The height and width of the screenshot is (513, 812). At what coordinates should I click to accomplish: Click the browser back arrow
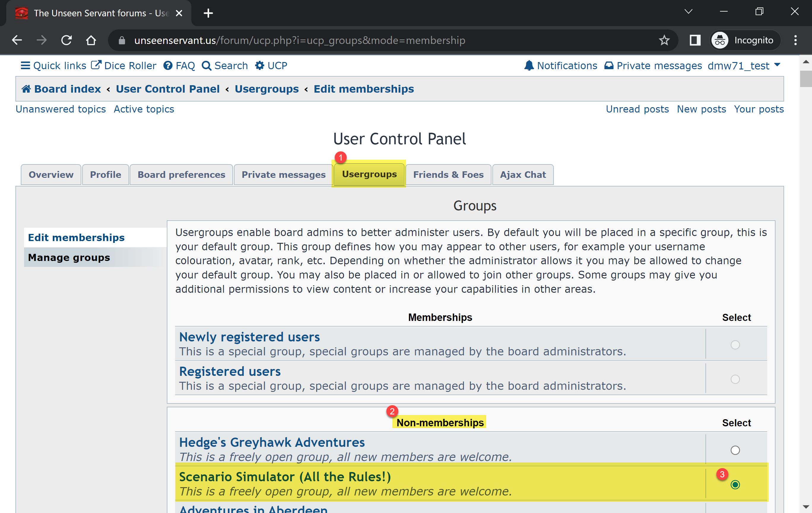(17, 40)
